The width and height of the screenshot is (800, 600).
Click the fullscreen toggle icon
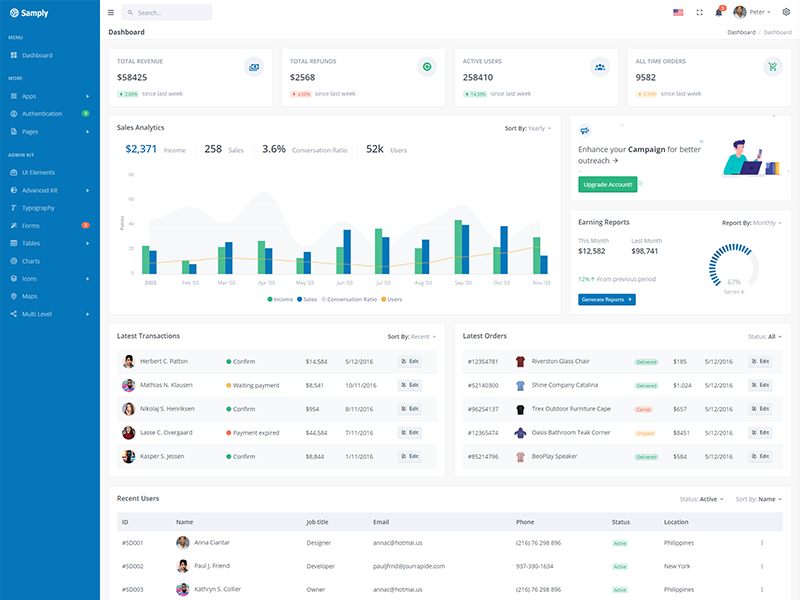[699, 12]
